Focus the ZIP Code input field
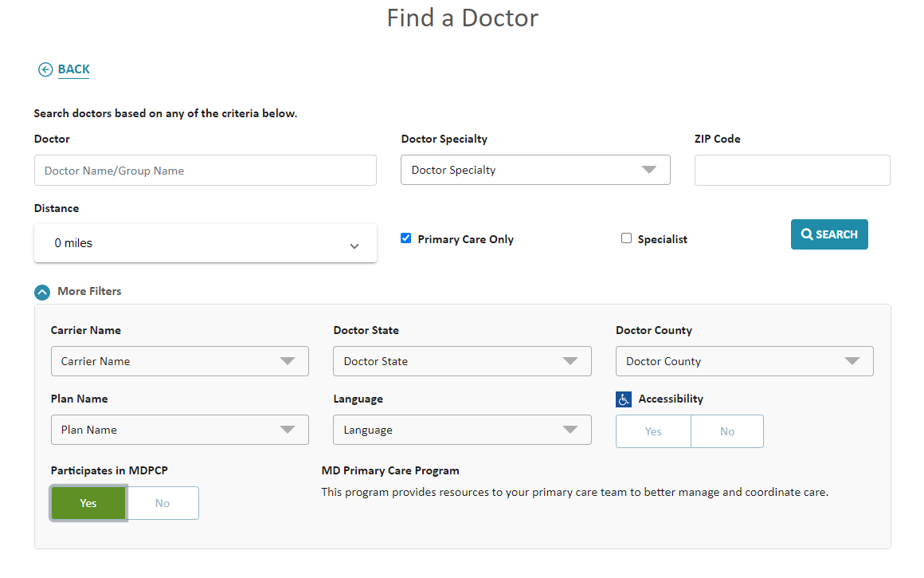This screenshot has height=578, width=924. coord(792,171)
